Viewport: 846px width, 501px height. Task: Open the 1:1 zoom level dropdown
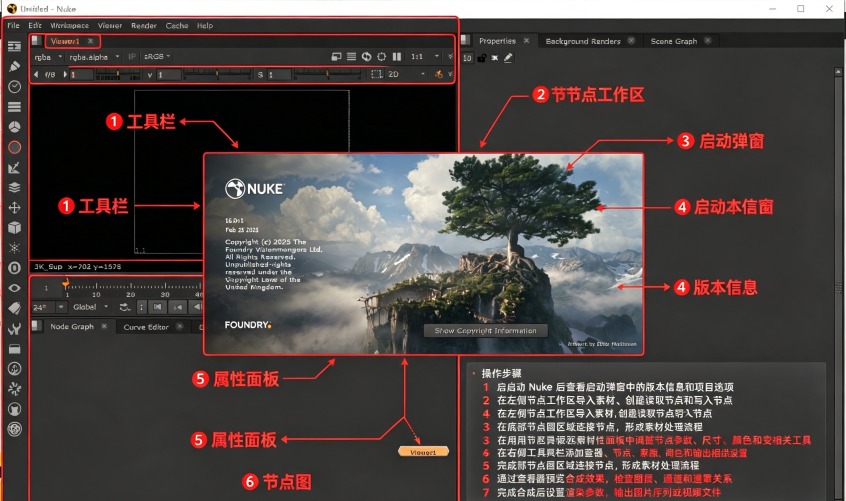tap(425, 57)
